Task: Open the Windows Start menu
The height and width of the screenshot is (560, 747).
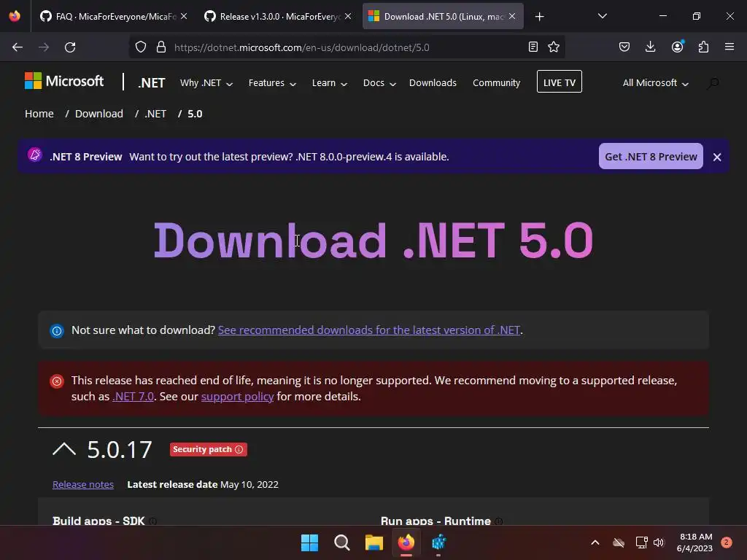Action: coord(309,542)
